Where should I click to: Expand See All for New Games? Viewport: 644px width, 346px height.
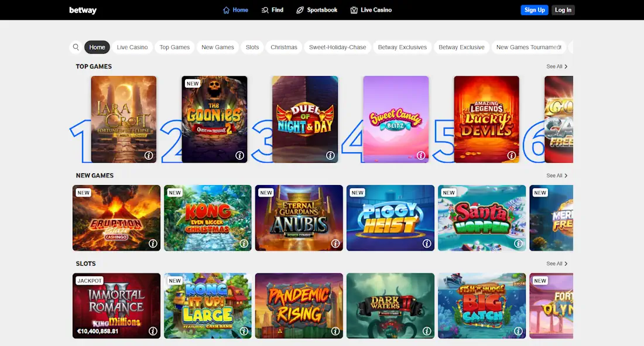[556, 175]
